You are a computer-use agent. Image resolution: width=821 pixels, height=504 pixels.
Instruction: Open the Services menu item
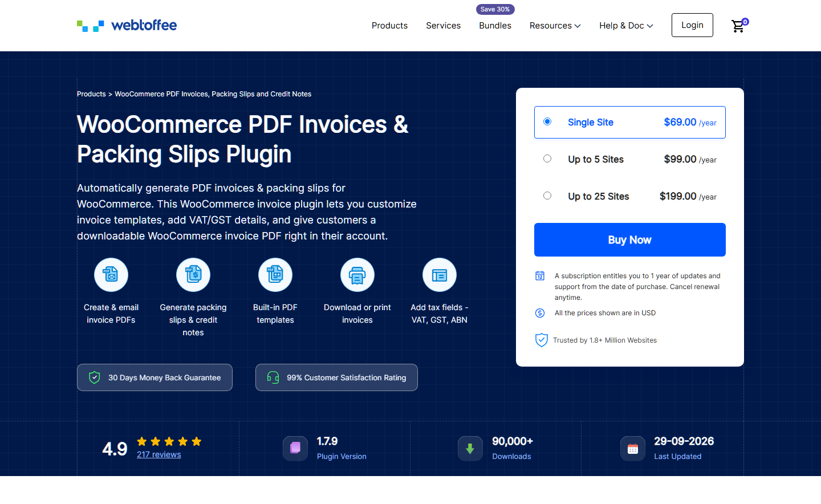click(443, 26)
